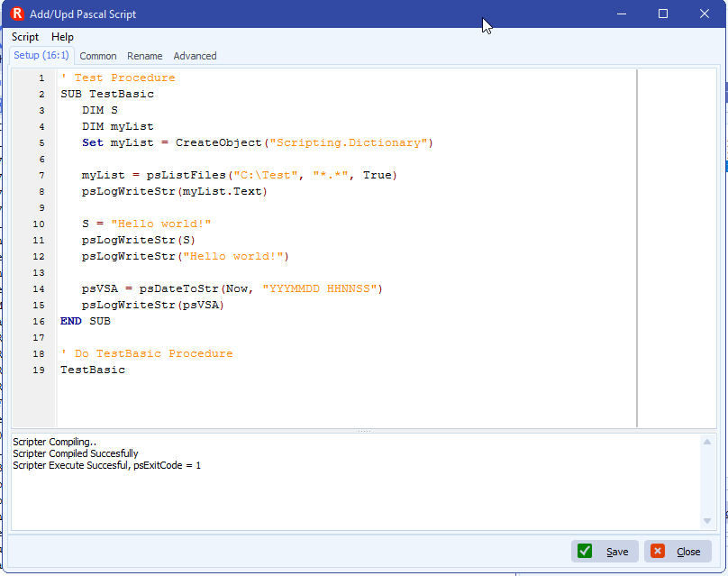This screenshot has height=576, width=728.
Task: Select the Setup (16:1) tab
Action: click(x=41, y=56)
